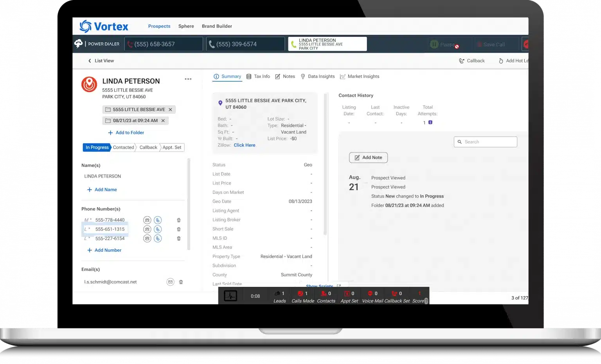Delete the phone number 555-227-6154
This screenshot has width=601, height=364.
point(179,238)
